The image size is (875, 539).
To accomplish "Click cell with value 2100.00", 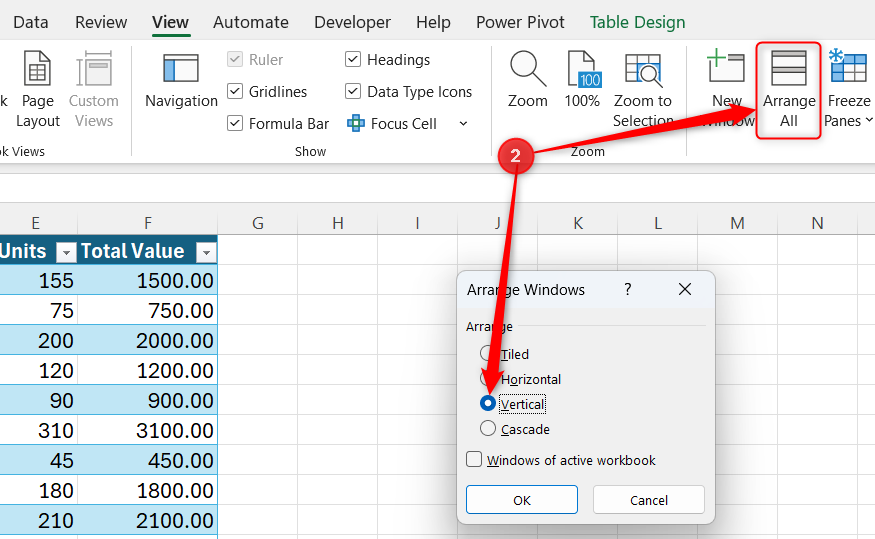I will (147, 521).
